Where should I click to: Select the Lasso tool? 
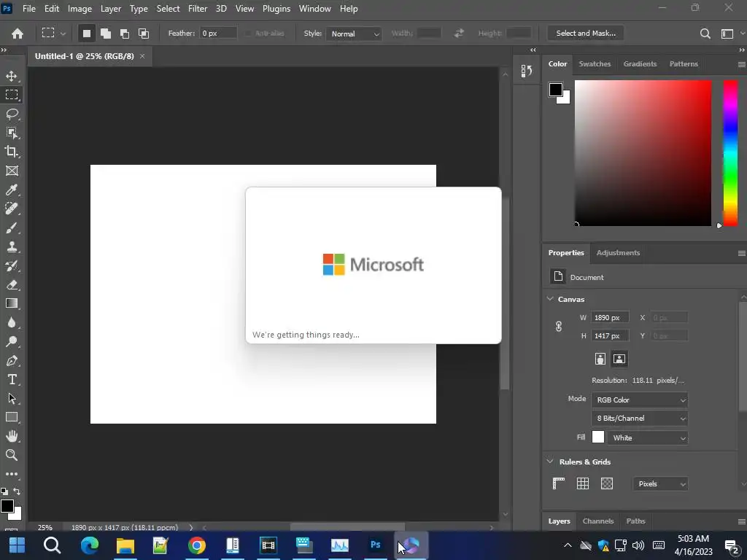coord(12,114)
